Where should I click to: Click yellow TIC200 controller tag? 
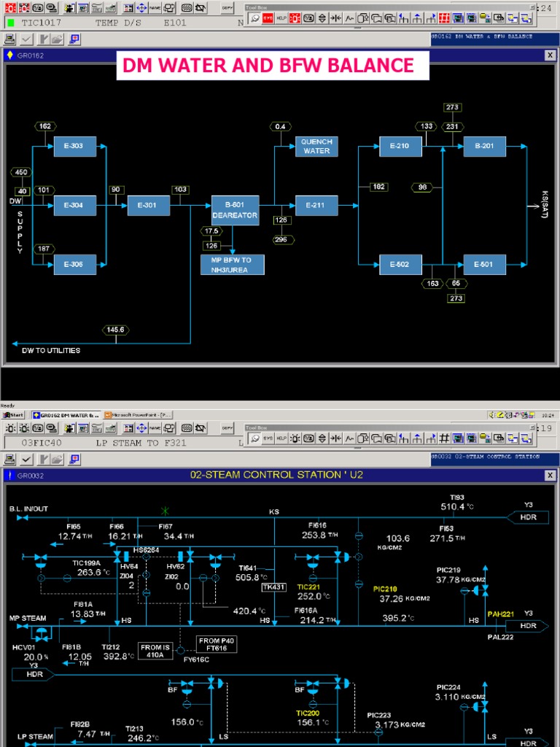(x=308, y=713)
